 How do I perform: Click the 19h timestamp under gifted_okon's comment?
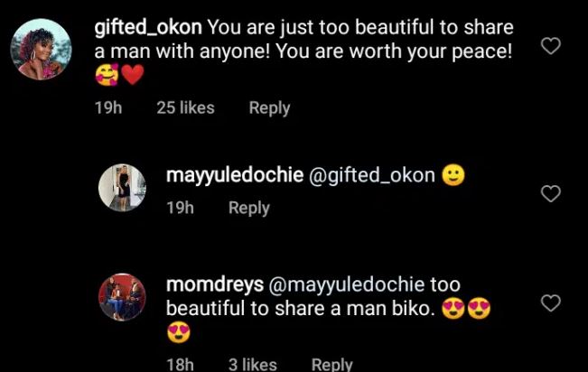point(108,108)
